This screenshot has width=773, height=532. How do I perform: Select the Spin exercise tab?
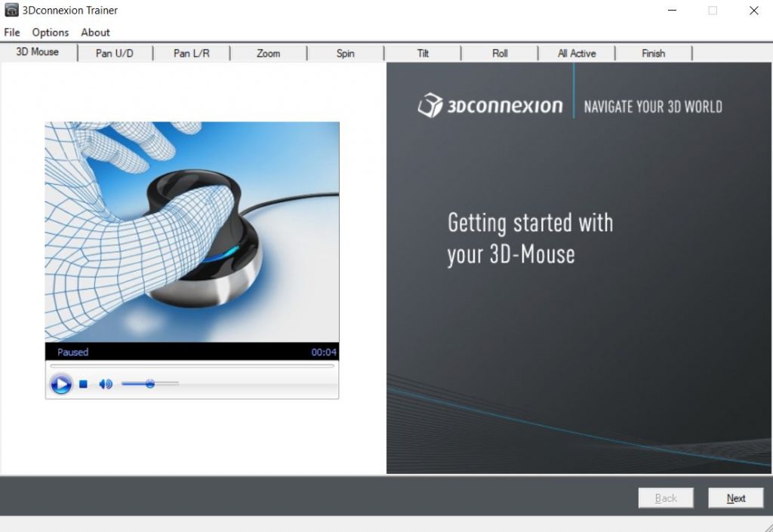[346, 53]
